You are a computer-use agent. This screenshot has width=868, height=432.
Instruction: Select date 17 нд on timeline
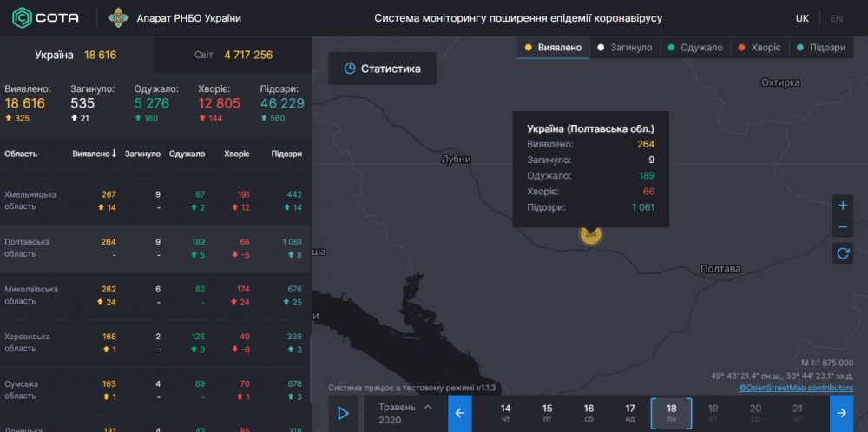click(630, 413)
